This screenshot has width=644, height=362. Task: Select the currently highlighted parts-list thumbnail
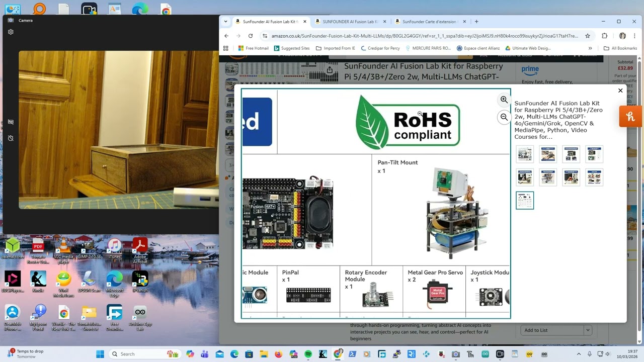(x=525, y=200)
